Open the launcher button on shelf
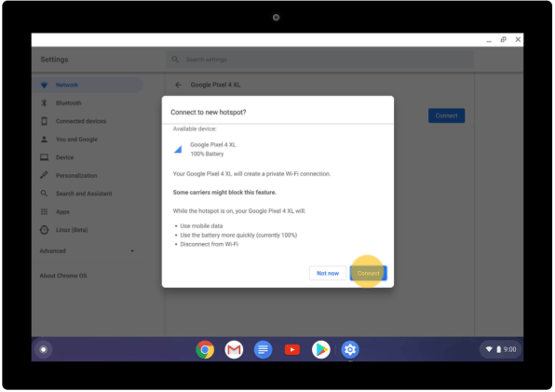 (44, 349)
